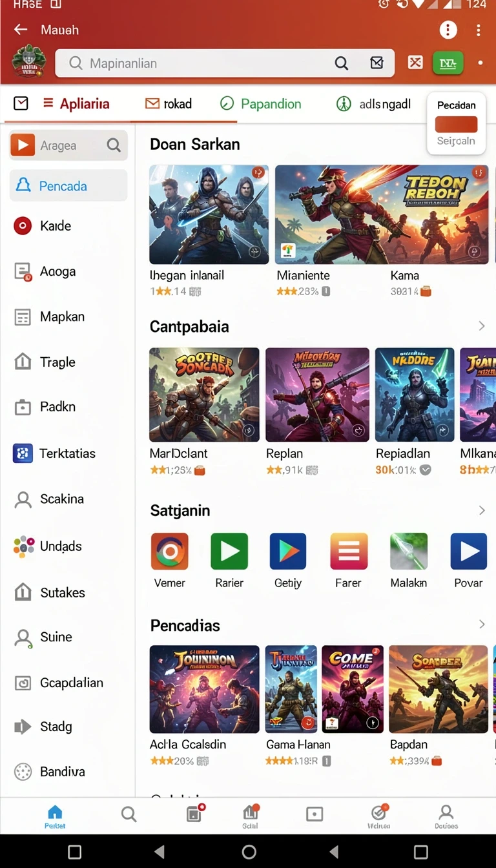Launch the Vemer app icon

(x=169, y=551)
